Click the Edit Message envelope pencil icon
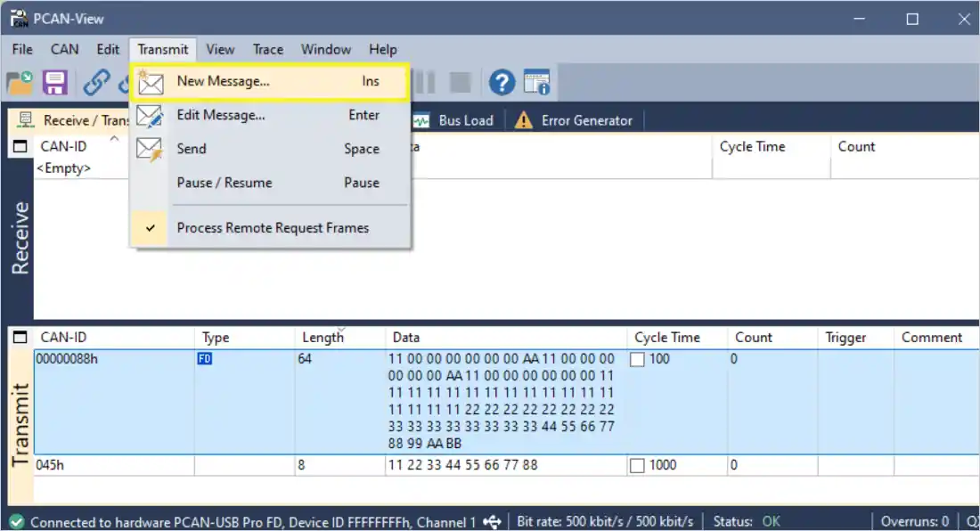The image size is (980, 531). tap(150, 116)
